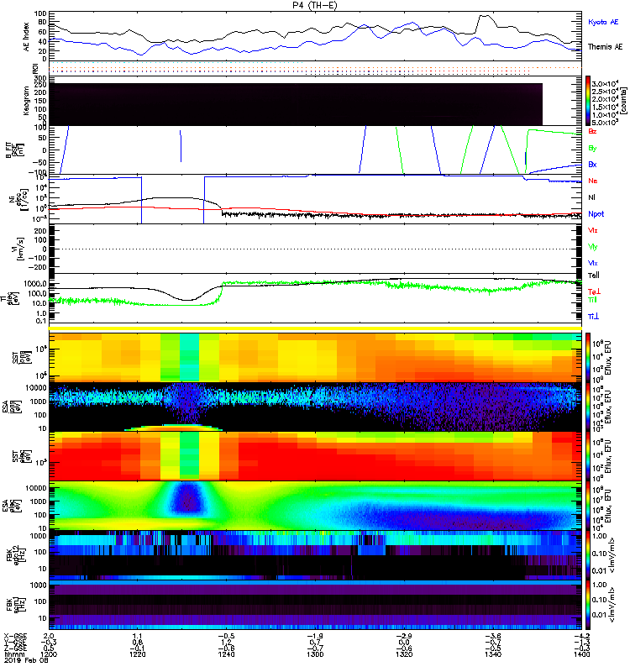
Task: Click the time tick label "1340"
Action: [x=493, y=654]
